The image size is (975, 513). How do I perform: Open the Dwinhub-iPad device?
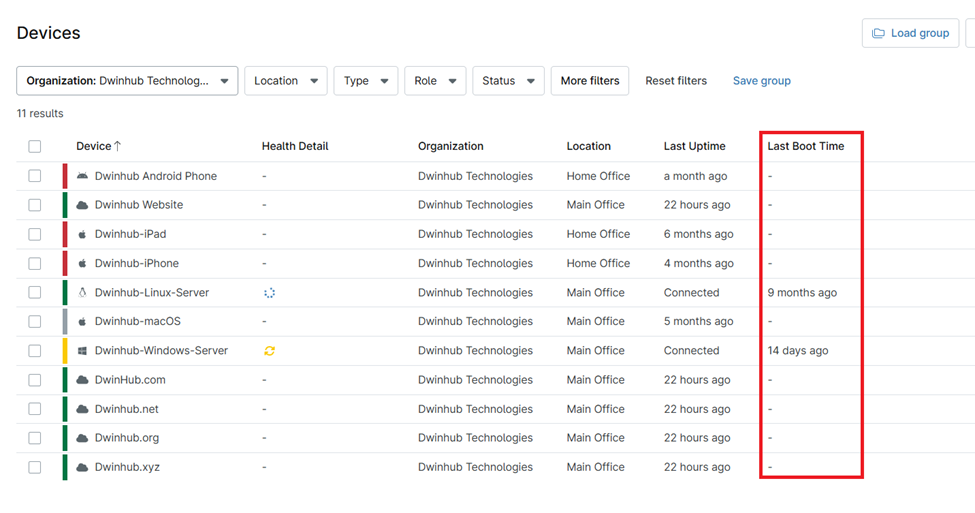131,234
